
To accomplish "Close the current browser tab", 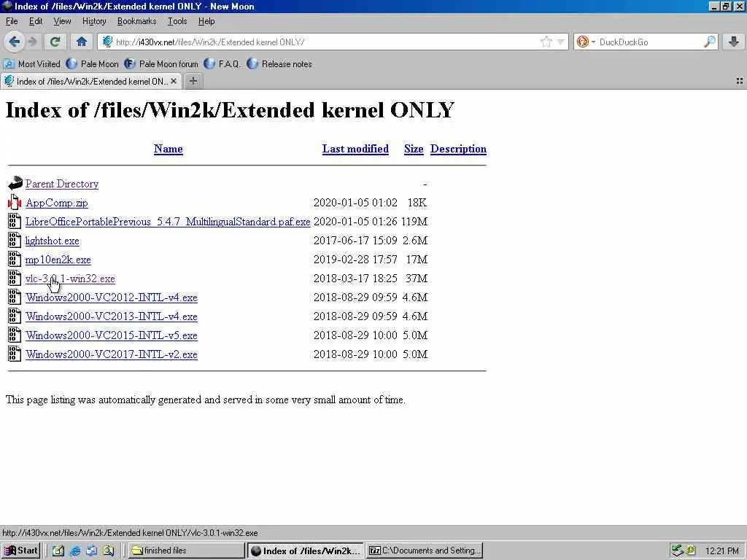I will 174,82.
